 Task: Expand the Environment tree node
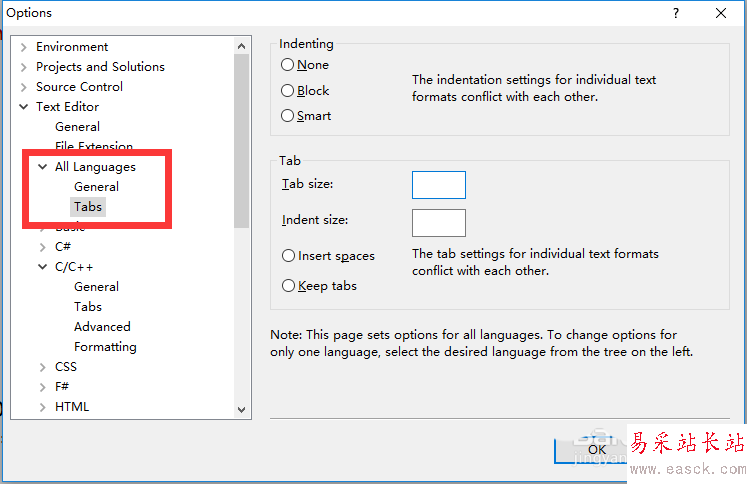click(24, 47)
